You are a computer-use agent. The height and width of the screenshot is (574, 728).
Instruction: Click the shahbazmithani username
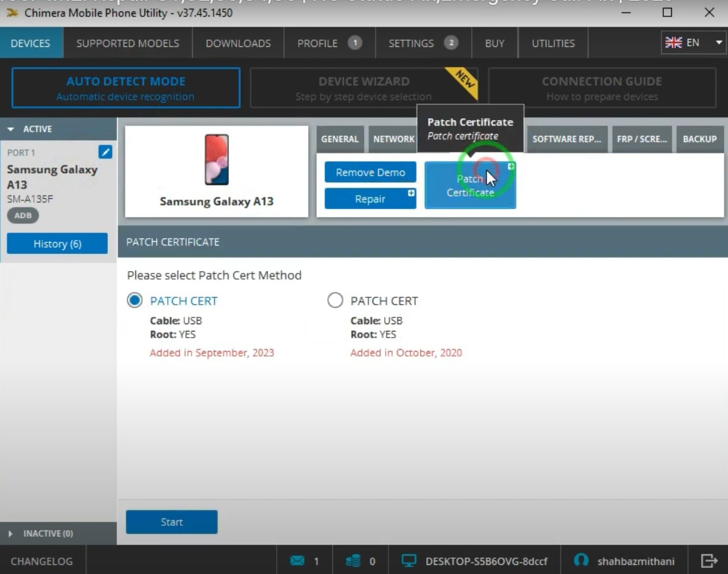click(635, 561)
